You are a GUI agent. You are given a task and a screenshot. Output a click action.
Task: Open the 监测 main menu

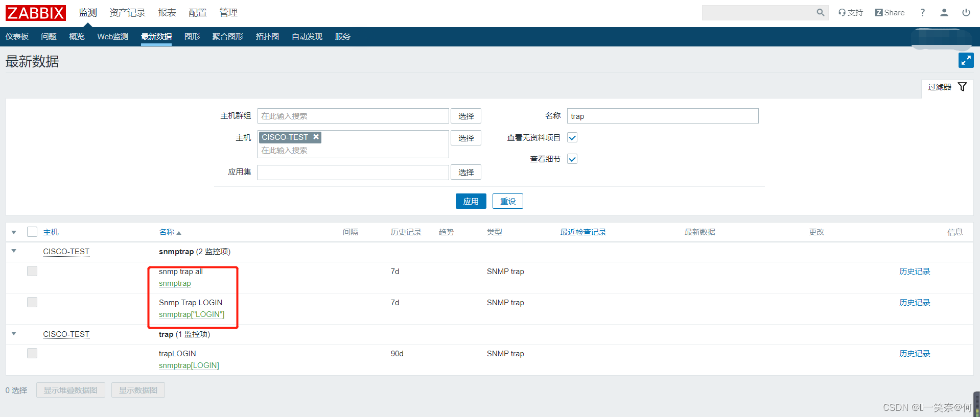(88, 13)
